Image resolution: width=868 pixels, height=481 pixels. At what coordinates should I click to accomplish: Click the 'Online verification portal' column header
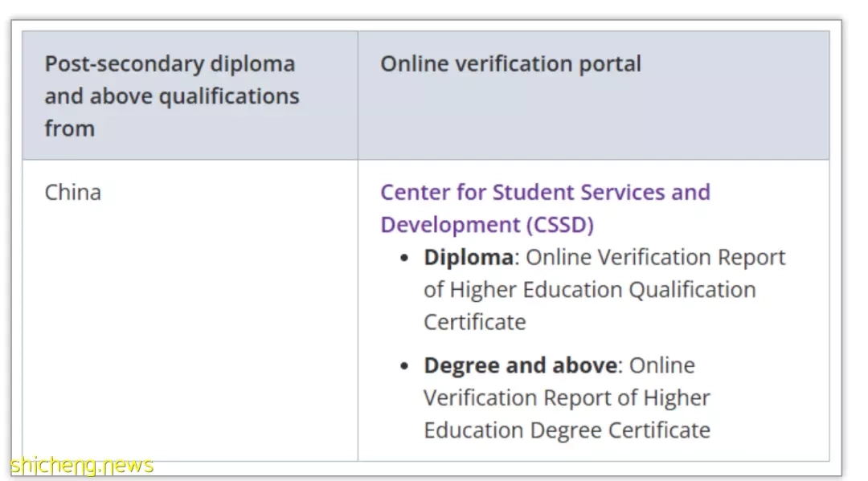click(593, 96)
